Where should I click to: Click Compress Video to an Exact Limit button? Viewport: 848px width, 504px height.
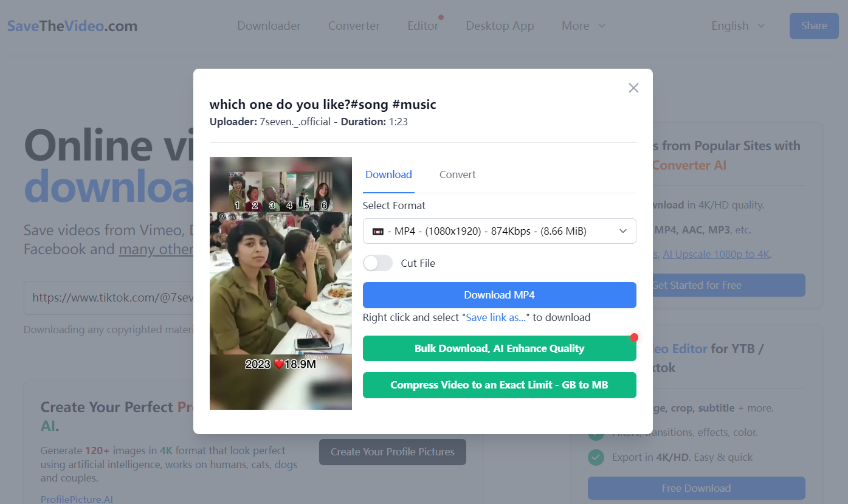pos(500,385)
